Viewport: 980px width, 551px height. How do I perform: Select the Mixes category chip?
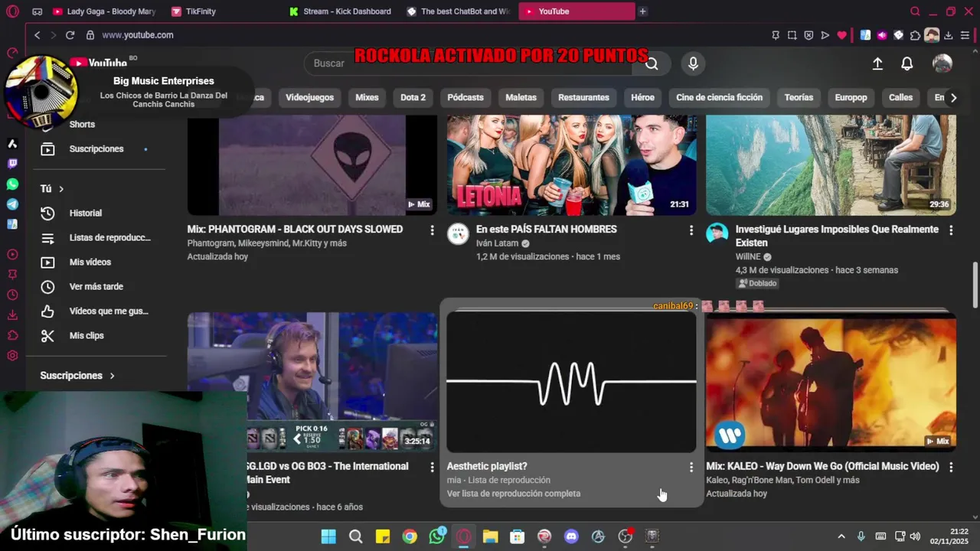pos(367,98)
